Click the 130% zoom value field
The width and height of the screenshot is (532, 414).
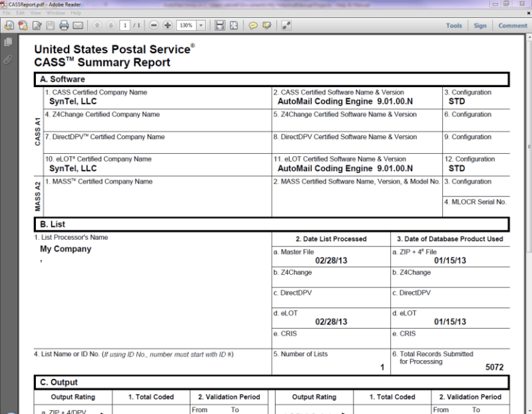coord(186,25)
